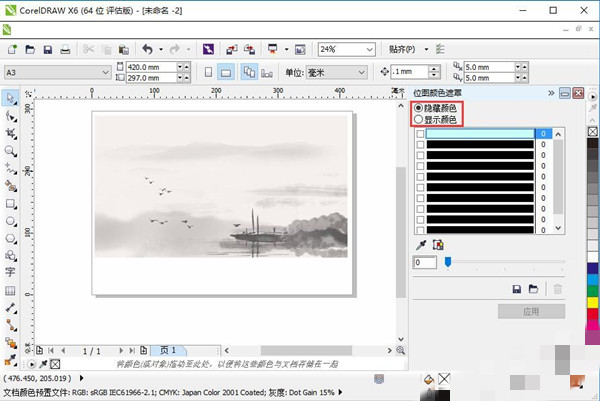This screenshot has width=600, height=401.
Task: Click the Paste clipboard icon
Action: pos(123,50)
